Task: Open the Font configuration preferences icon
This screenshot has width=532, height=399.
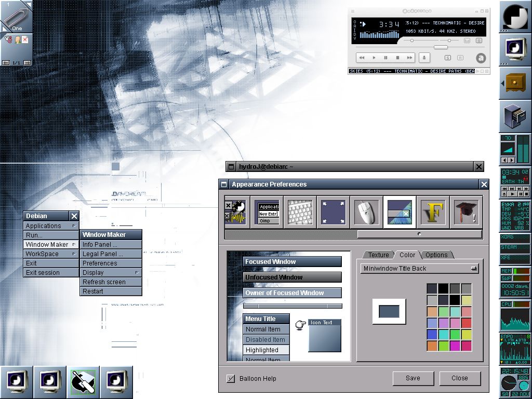Action: tap(433, 212)
